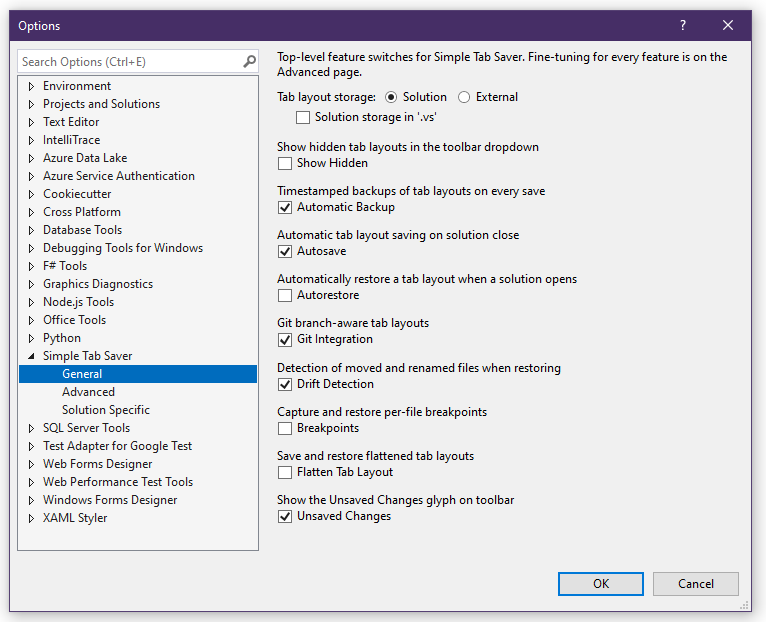
Task: Expand the Azure Data Lake arrow
Action: click(31, 158)
